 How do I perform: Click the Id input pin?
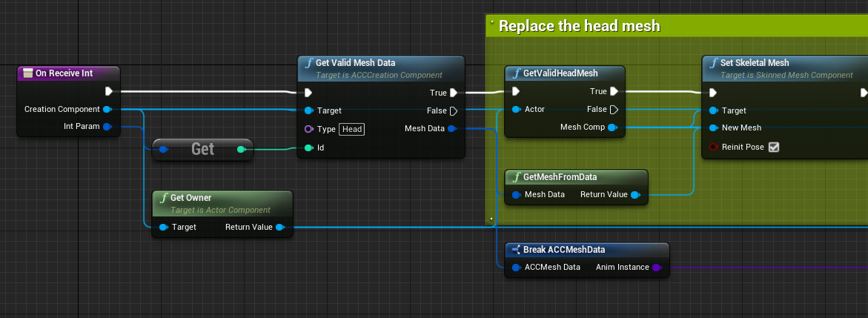point(308,148)
